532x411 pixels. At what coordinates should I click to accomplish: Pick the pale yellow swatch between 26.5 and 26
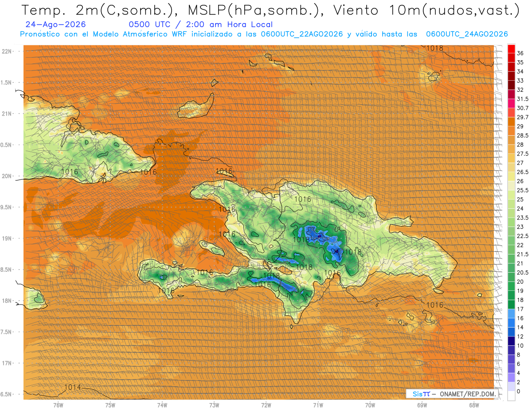pyautogui.click(x=511, y=176)
